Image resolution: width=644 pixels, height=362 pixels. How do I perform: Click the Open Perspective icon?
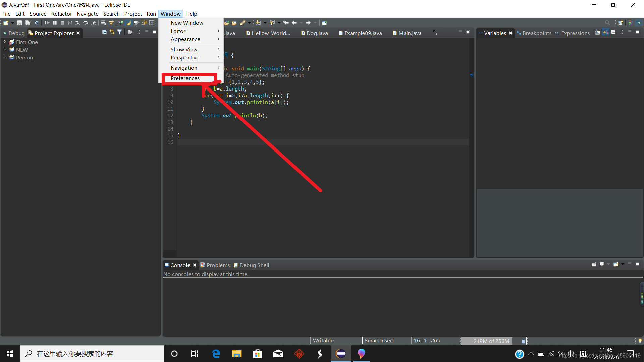(621, 23)
